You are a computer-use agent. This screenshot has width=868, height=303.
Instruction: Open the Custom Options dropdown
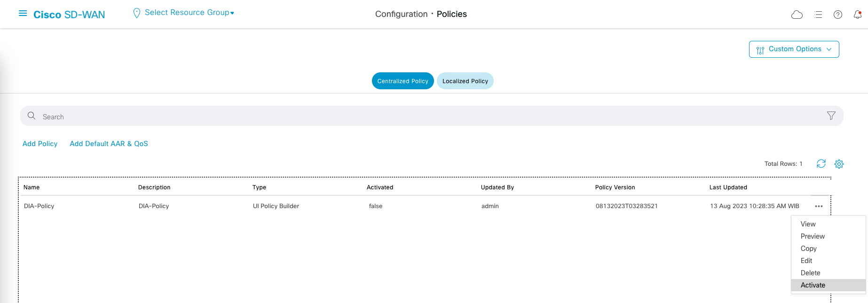794,49
